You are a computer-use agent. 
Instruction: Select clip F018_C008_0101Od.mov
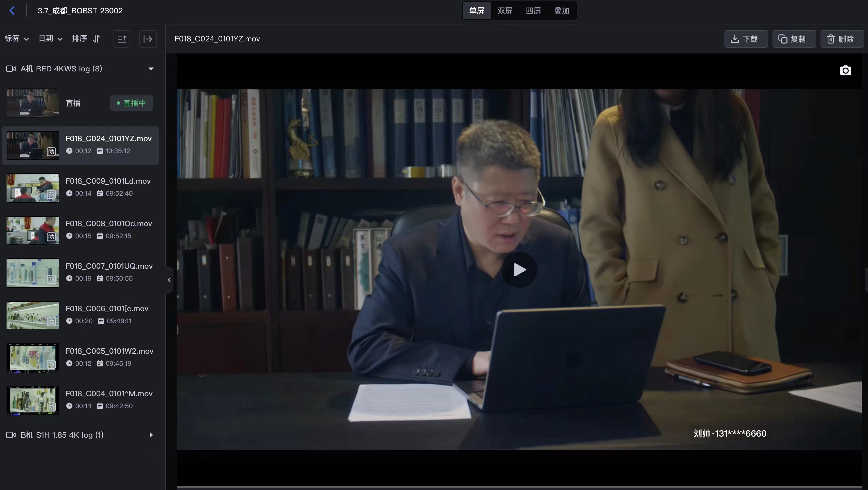coord(80,231)
